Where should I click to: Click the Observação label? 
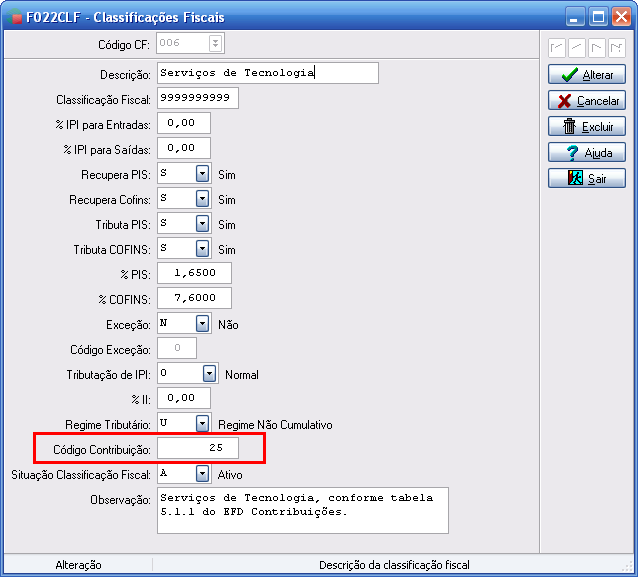click(120, 500)
